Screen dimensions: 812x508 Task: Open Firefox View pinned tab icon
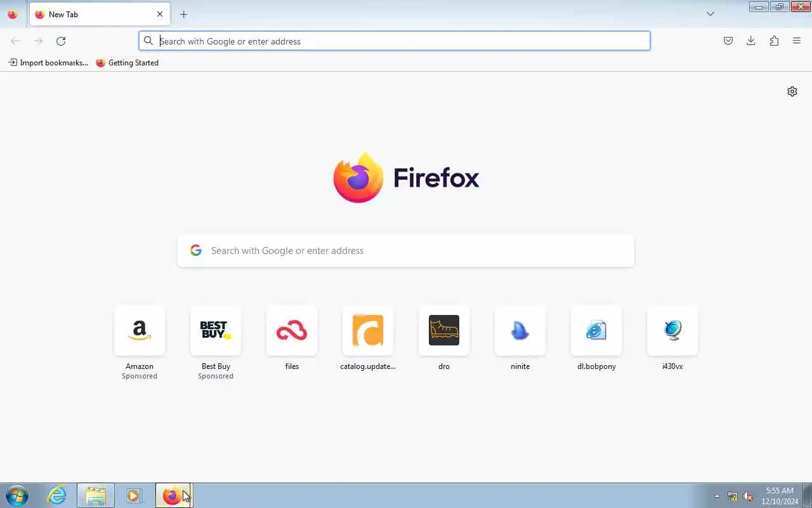point(13,14)
